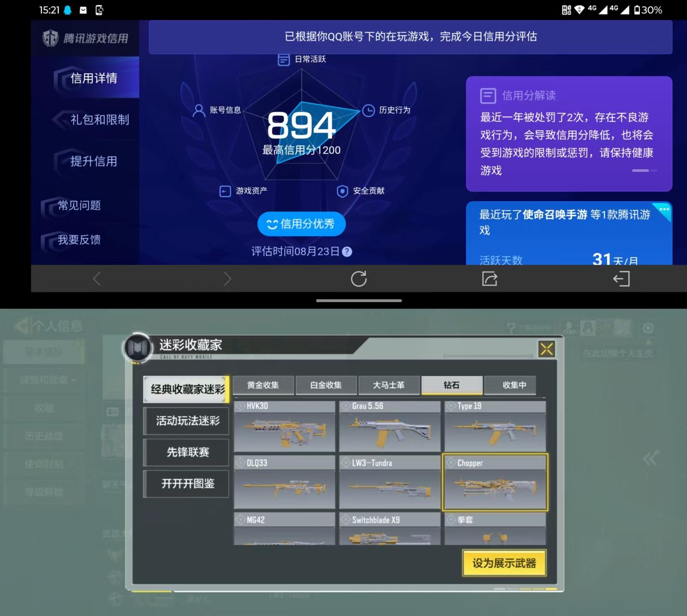Tap the 信用分优秀 button

302,224
